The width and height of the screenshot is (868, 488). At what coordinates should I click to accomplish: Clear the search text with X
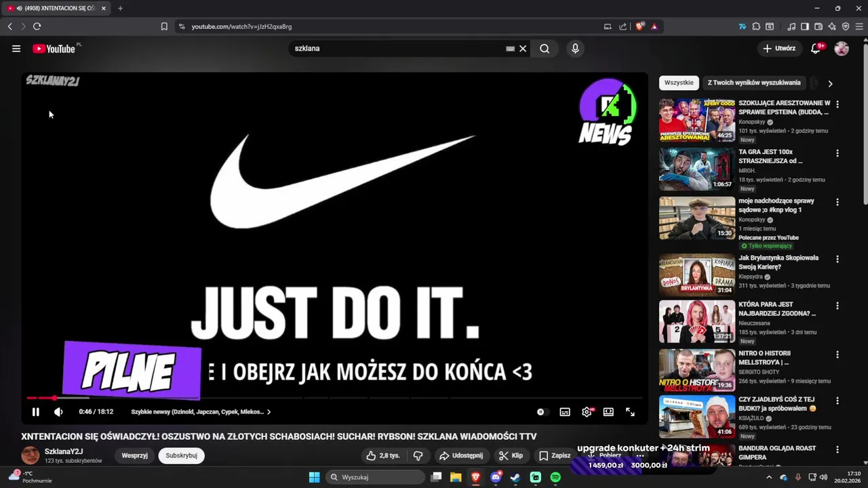[x=523, y=49]
